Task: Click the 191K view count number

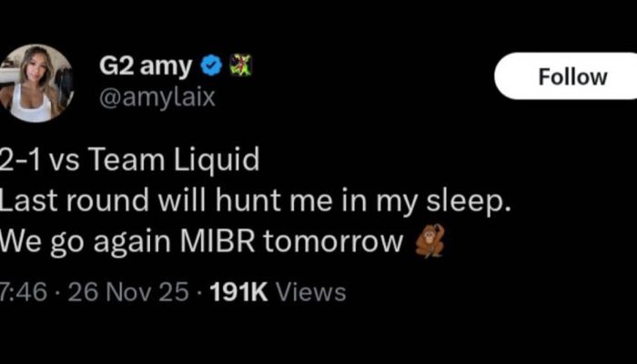Action: pyautogui.click(x=237, y=292)
